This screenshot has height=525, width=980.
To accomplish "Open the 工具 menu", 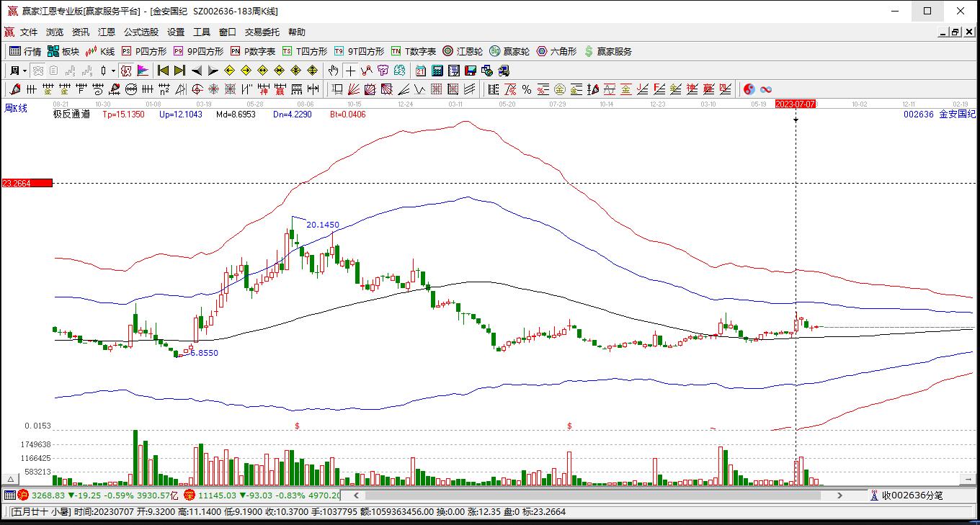I will [202, 32].
